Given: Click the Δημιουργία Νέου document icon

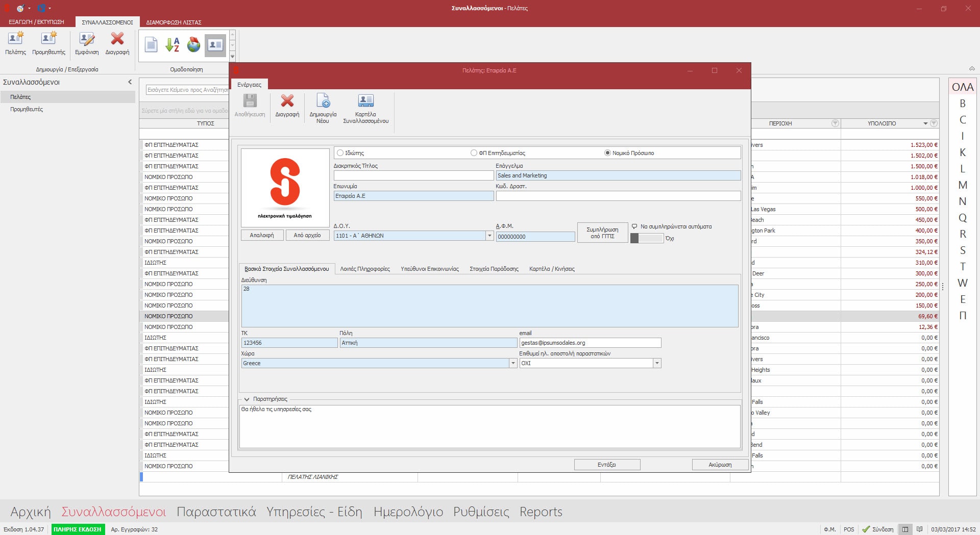Looking at the screenshot, I should pyautogui.click(x=323, y=101).
